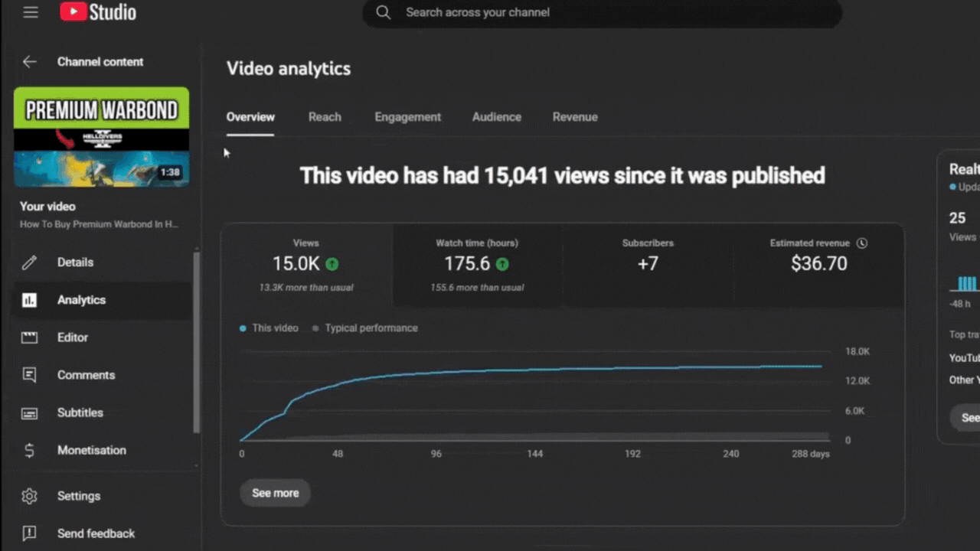Click the Editor clapperboard icon
This screenshot has height=551, width=980.
pyautogui.click(x=29, y=337)
